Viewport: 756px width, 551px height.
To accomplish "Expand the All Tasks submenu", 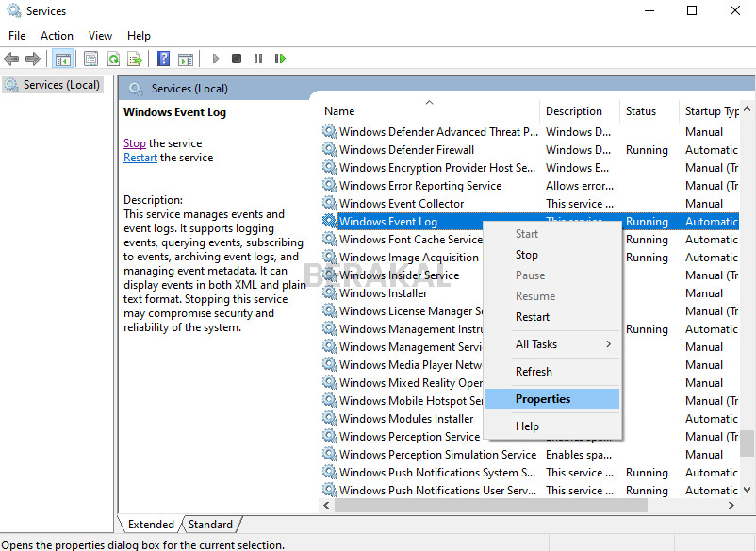I will pyautogui.click(x=537, y=345).
